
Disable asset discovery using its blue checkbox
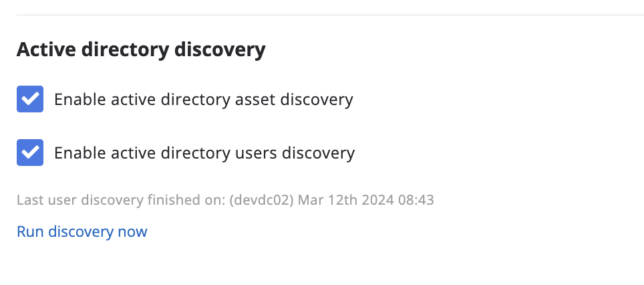30,99
